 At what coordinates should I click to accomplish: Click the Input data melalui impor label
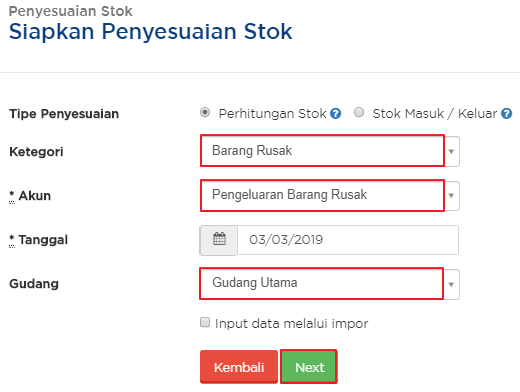[x=292, y=323]
